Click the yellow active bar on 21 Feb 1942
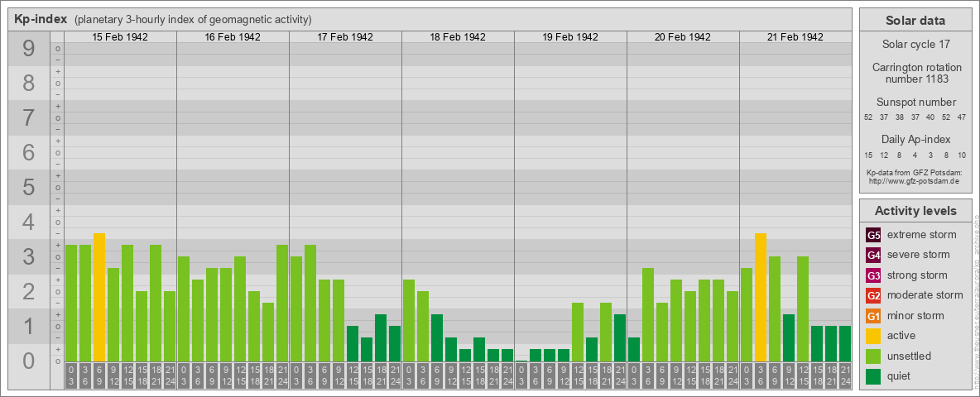Screen dimensions: 980x397 (761, 297)
